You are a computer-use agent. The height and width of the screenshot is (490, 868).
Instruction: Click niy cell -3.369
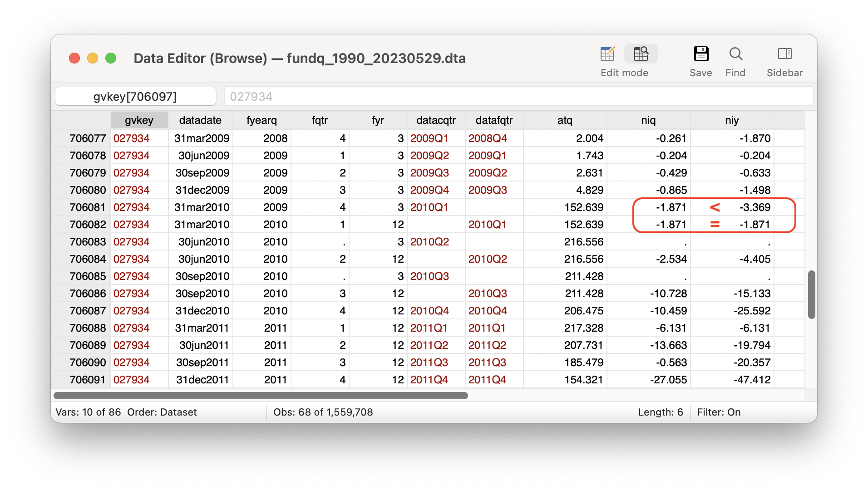pos(732,207)
